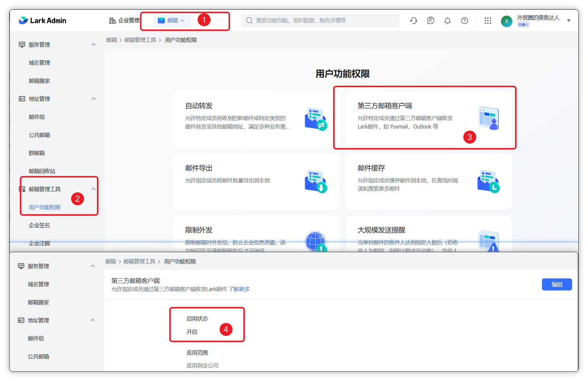Image resolution: width=588 pixels, height=381 pixels.
Task: Click the 邮件导出 download envelope icon
Action: coord(316,181)
